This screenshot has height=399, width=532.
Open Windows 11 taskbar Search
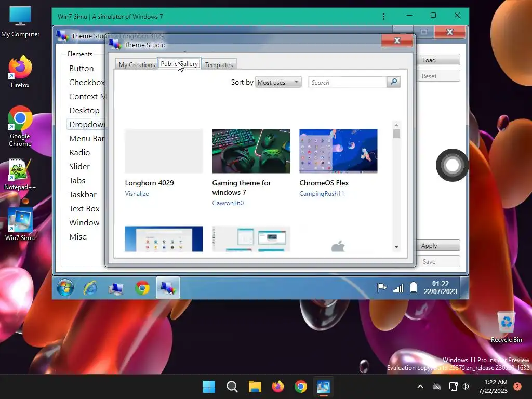coord(232,387)
